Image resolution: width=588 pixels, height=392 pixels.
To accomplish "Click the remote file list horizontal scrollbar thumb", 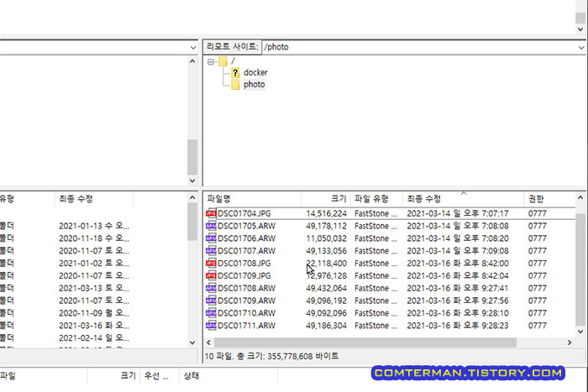I will [x=365, y=342].
